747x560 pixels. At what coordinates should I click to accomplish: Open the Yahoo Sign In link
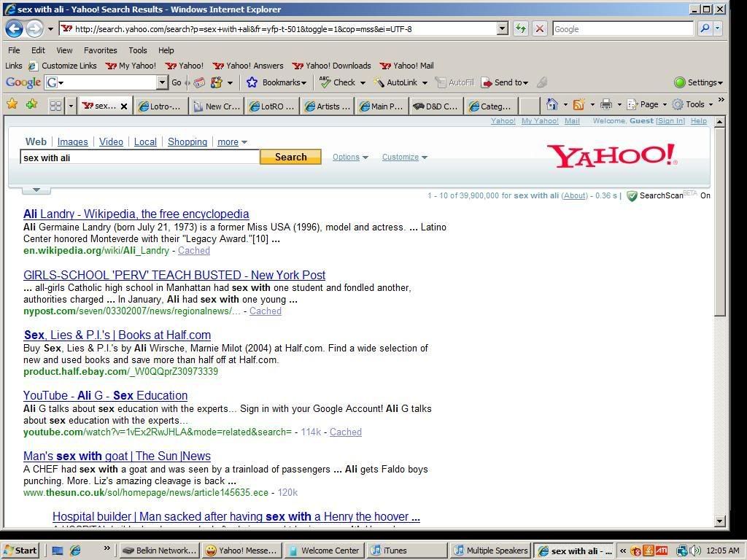(670, 121)
